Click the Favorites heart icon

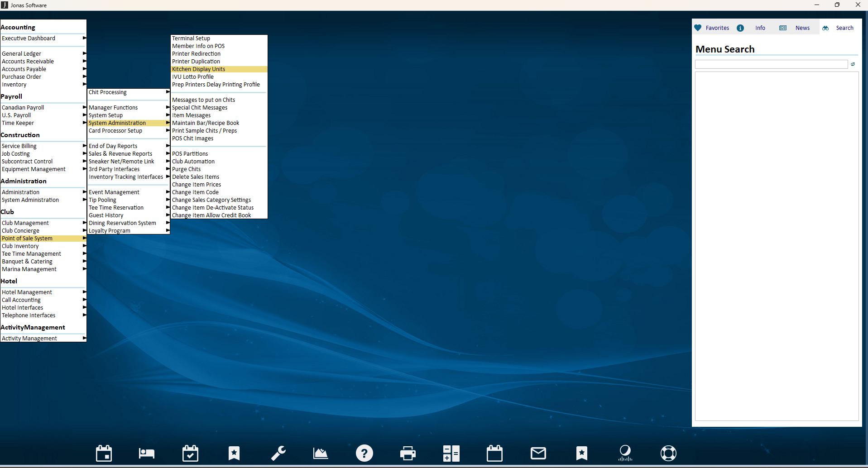pyautogui.click(x=698, y=28)
